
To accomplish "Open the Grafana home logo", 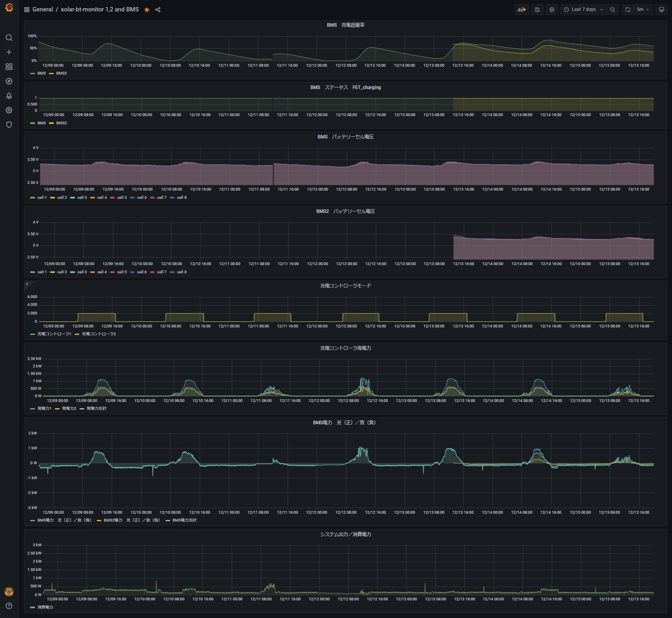I will point(9,7).
